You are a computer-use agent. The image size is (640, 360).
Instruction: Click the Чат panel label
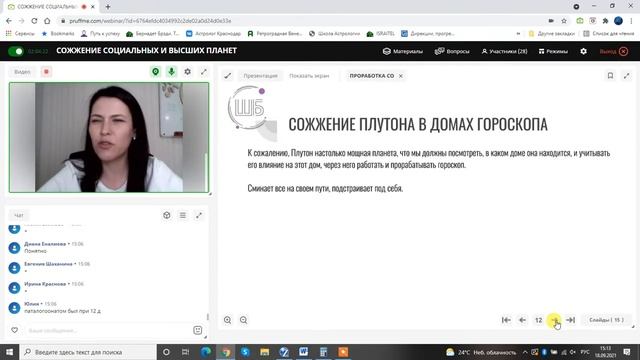click(x=19, y=215)
